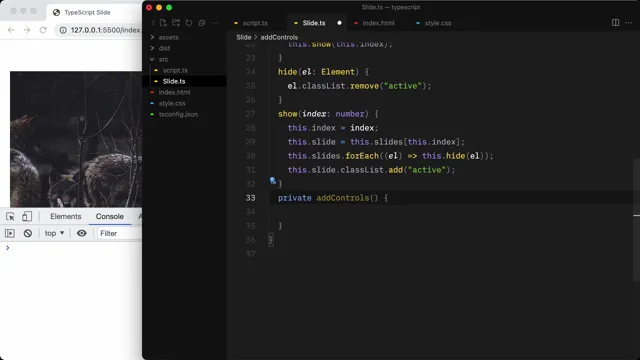640x360 pixels.
Task: Select the TypeScript Slide browser tab
Action: [x=87, y=12]
